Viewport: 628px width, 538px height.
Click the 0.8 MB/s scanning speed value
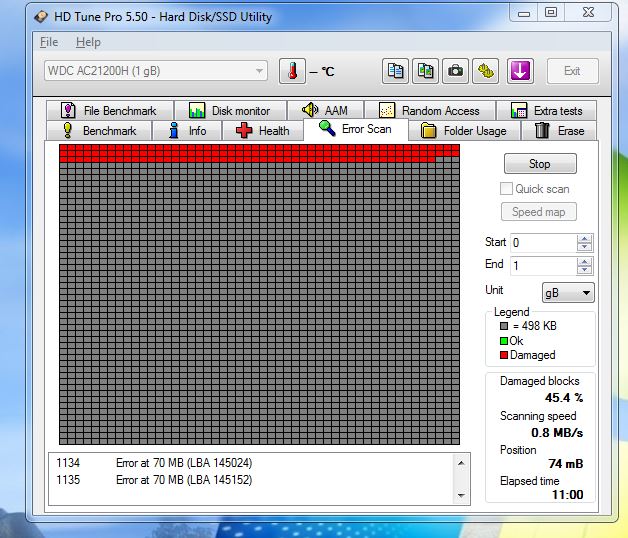click(557, 433)
